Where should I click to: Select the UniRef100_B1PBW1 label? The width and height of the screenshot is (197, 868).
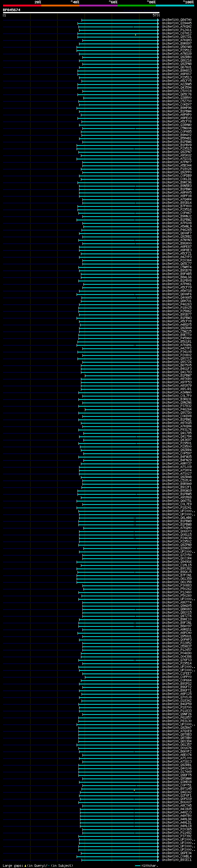coord(177,419)
